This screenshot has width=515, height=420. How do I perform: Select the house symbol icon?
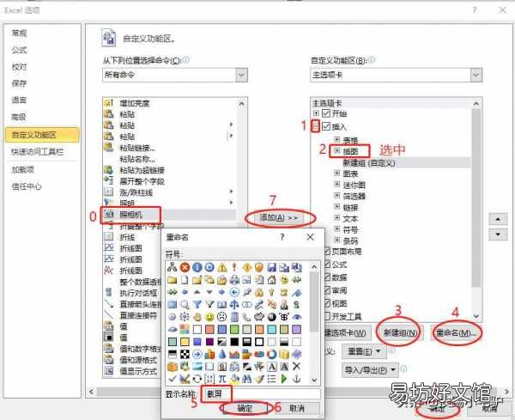tap(271, 280)
